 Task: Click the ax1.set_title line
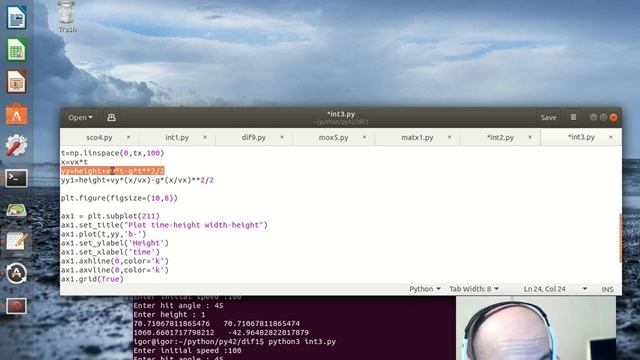coord(164,225)
